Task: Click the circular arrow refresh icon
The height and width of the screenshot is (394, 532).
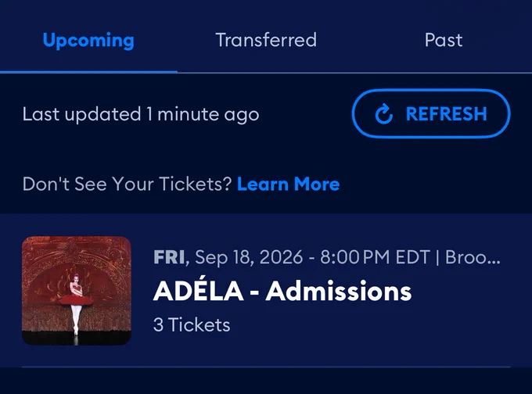Action: (383, 114)
